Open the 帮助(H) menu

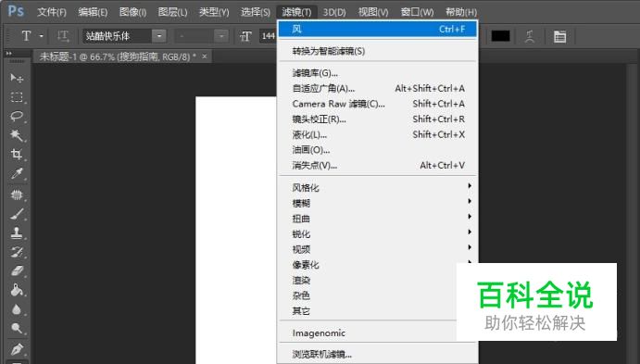[x=461, y=12]
